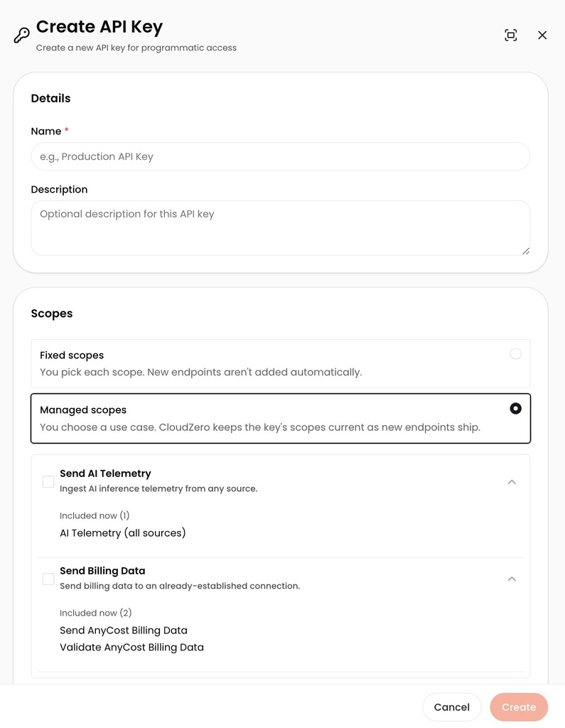
Task: Click the Cancel button
Action: [x=452, y=707]
